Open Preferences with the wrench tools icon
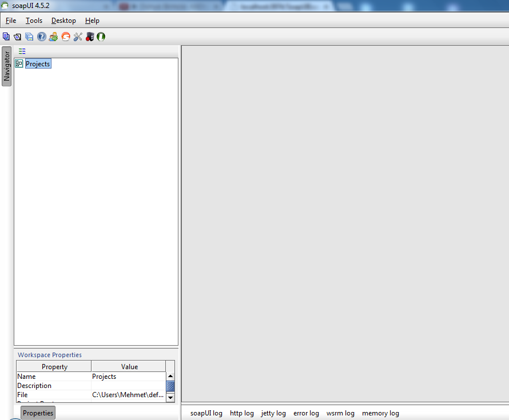509x420 pixels. tap(78, 37)
